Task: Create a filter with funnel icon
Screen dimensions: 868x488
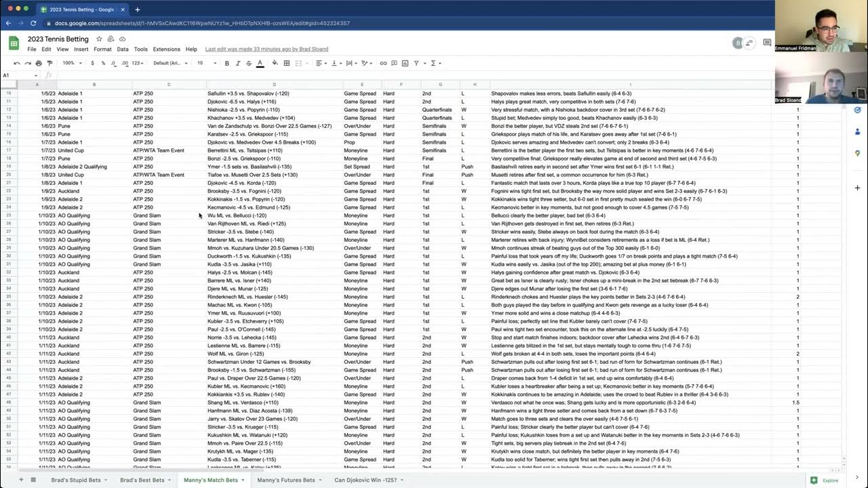Action: click(x=416, y=63)
